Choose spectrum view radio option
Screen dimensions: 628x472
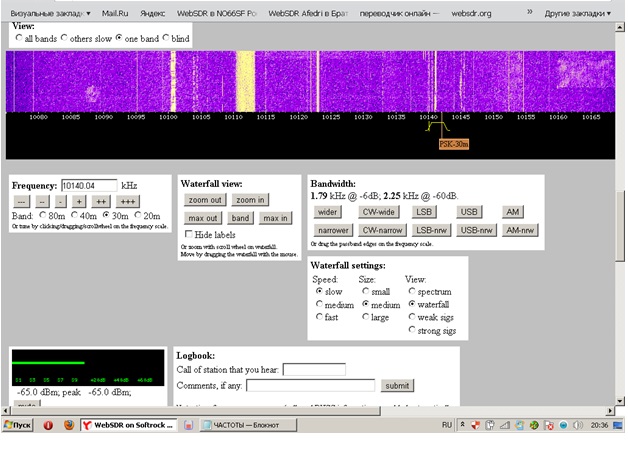411,291
